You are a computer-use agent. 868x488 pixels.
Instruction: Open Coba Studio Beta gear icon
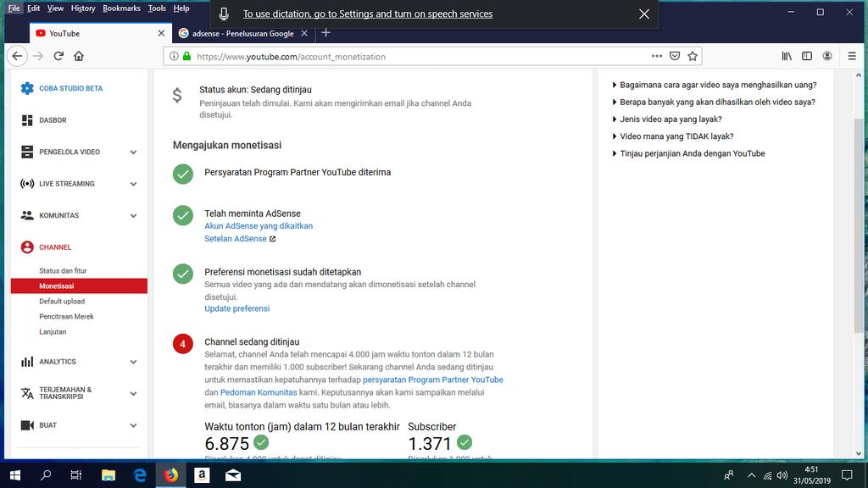pyautogui.click(x=26, y=88)
